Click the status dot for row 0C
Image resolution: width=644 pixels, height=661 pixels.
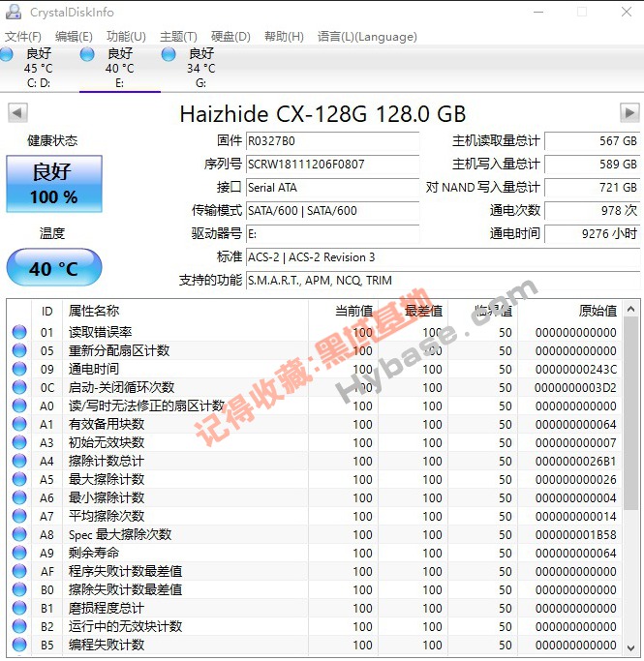coord(19,387)
